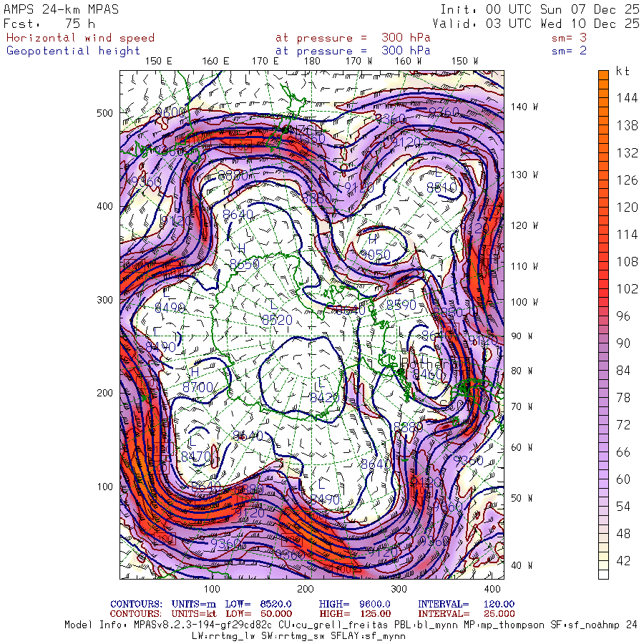
Task: Click the 'Model Info: MPASv8.2.3' footer line
Action: click(x=351, y=625)
